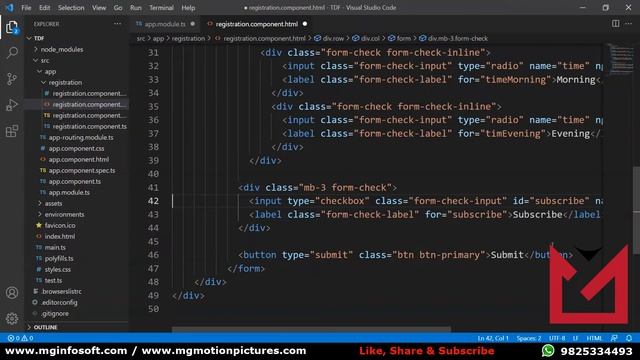640x360 pixels.
Task: Open the Go menu
Action: click(x=118, y=8)
